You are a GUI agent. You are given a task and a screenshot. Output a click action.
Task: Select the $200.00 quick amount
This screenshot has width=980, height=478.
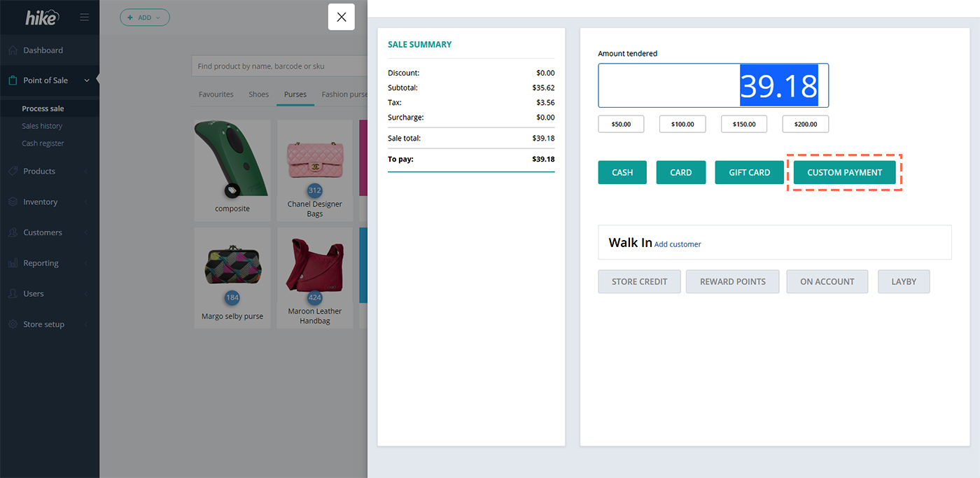[x=806, y=124]
